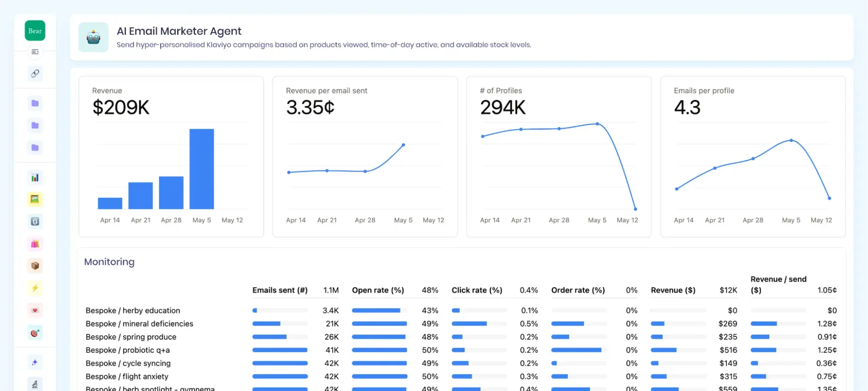Select the cardboard package sidebar icon
This screenshot has width=868, height=391.
[35, 266]
